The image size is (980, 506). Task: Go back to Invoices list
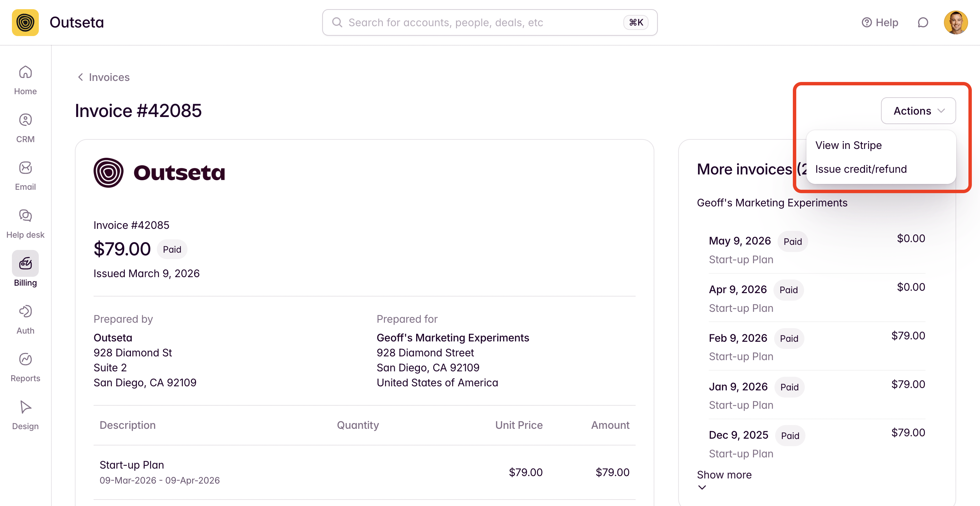(x=103, y=77)
